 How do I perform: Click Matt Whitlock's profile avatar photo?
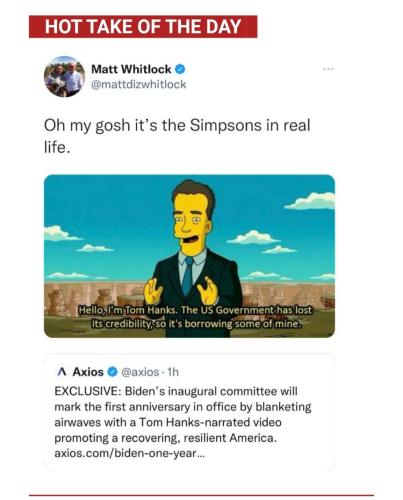(65, 77)
